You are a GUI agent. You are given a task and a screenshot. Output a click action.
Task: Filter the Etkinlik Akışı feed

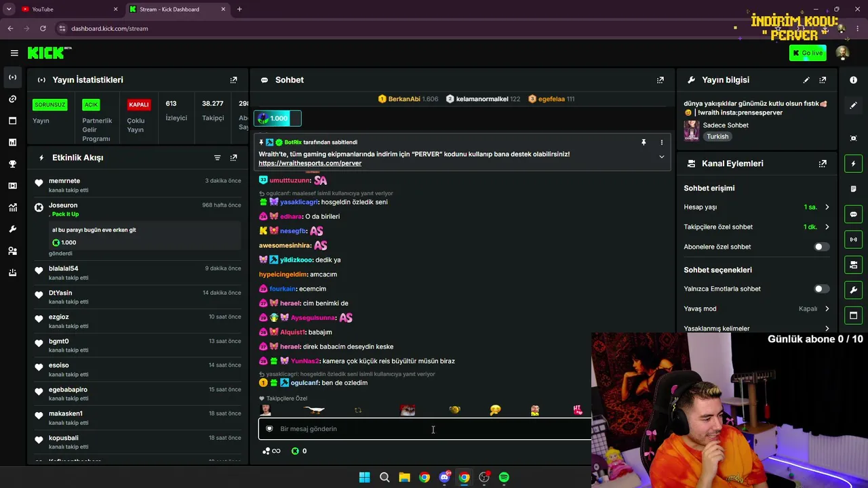point(217,158)
